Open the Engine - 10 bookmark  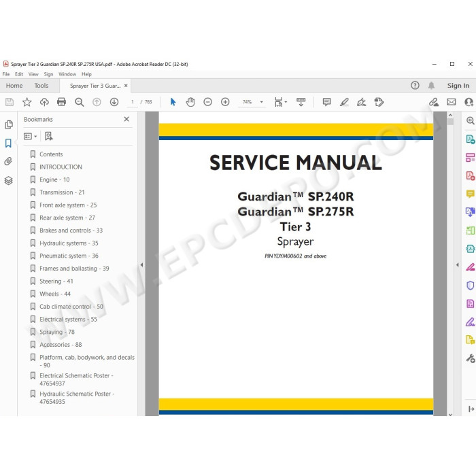point(54,180)
